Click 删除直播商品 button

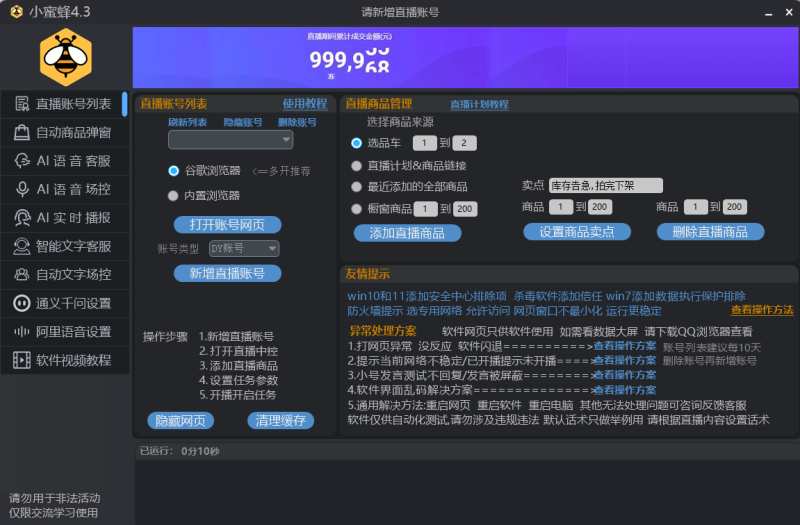pos(710,232)
